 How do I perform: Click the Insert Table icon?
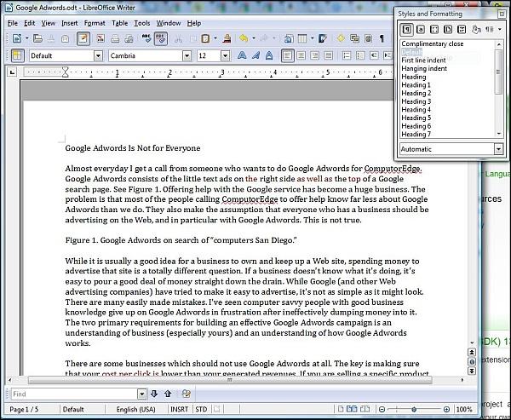pyautogui.click(x=302, y=39)
